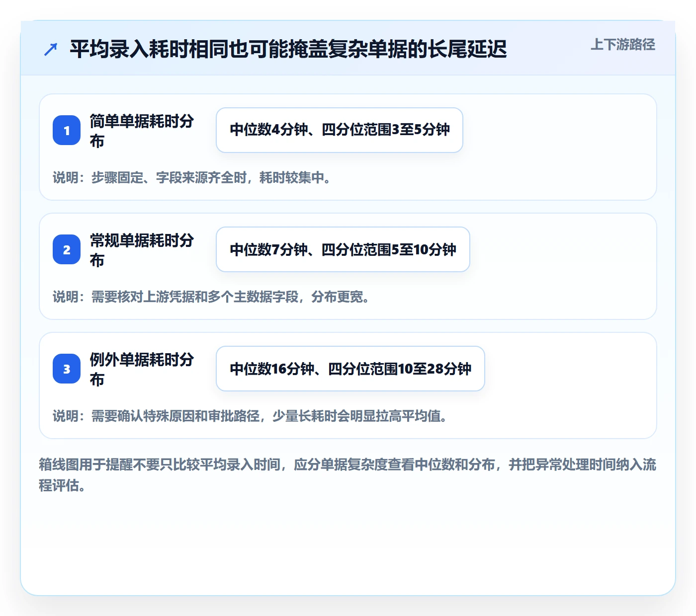
Task: Click the footer paragraph starting 箱线图用于提醒
Action: pos(348,475)
